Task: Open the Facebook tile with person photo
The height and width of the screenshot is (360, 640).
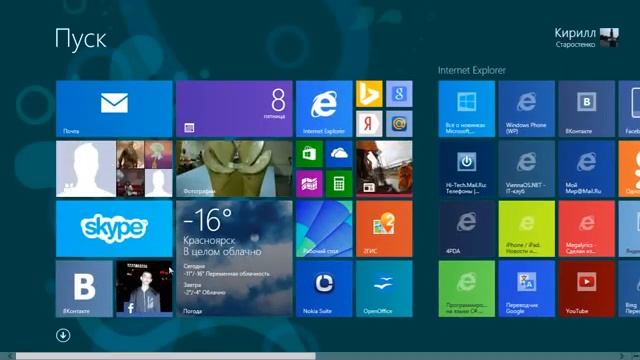Action: tap(144, 289)
